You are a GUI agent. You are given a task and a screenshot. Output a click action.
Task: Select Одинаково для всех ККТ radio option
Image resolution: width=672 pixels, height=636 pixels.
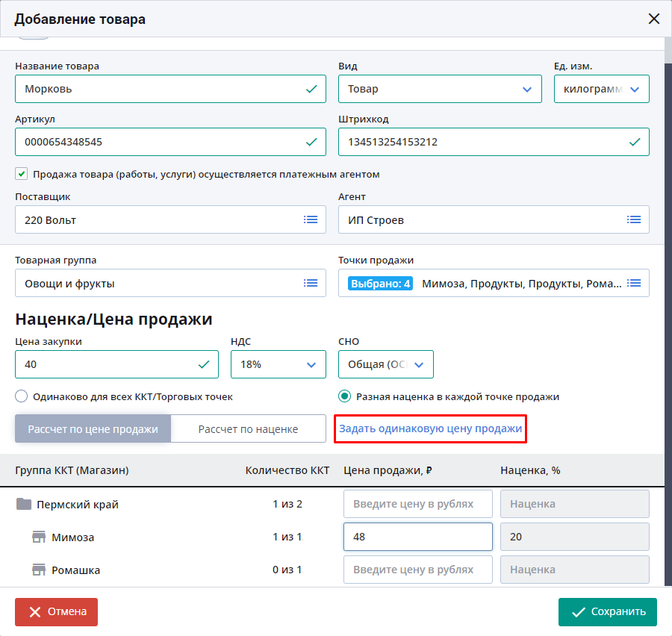point(22,396)
